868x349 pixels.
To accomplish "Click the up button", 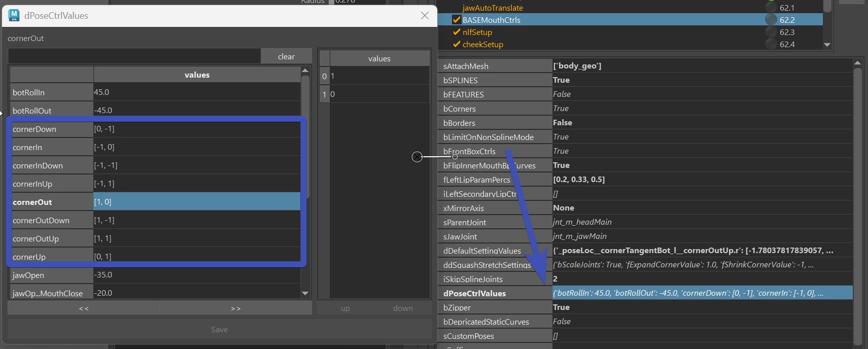I will pyautogui.click(x=345, y=308).
